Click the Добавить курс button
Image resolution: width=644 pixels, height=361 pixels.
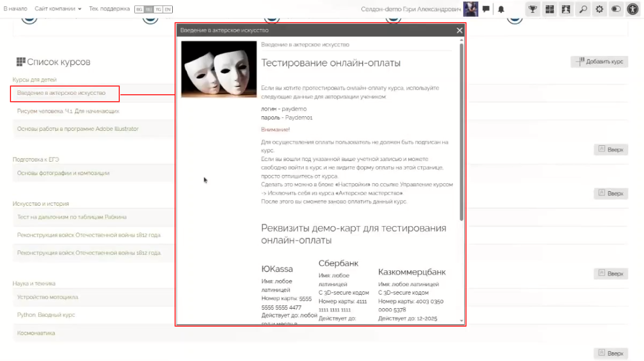tap(599, 62)
